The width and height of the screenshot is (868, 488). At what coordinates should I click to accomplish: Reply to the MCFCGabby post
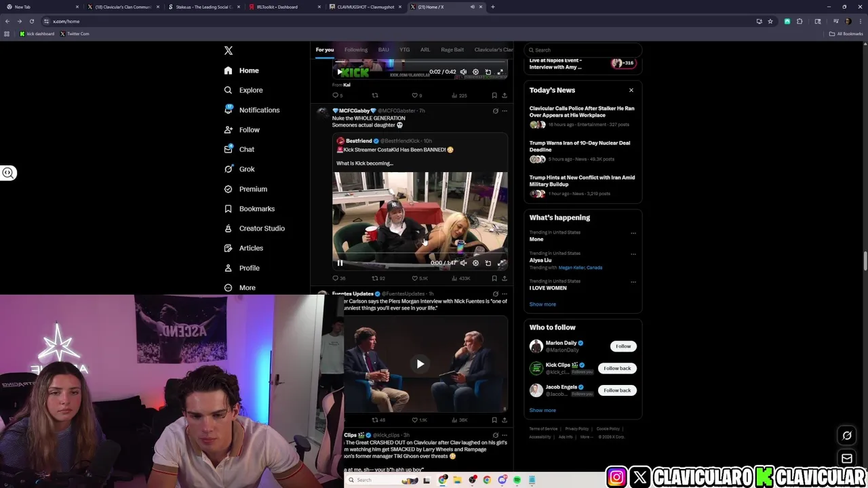pyautogui.click(x=338, y=278)
